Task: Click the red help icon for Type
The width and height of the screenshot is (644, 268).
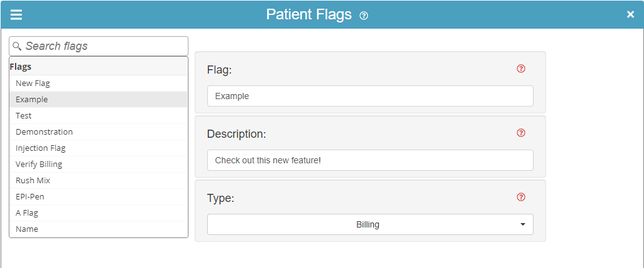Action: 521,197
